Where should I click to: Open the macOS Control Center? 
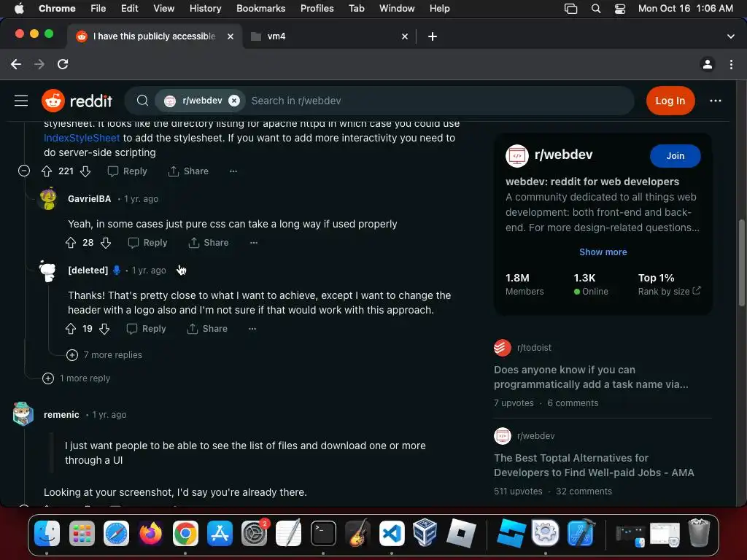(619, 9)
